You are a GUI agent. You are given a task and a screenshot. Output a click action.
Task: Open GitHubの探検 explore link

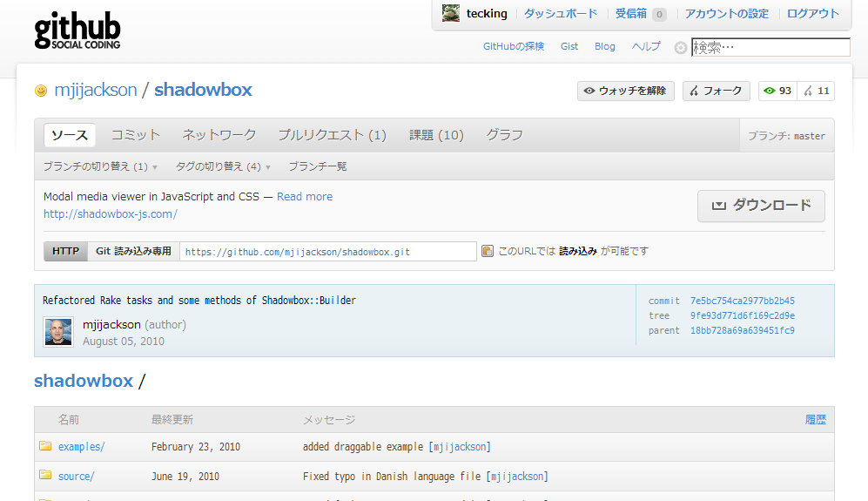click(514, 46)
